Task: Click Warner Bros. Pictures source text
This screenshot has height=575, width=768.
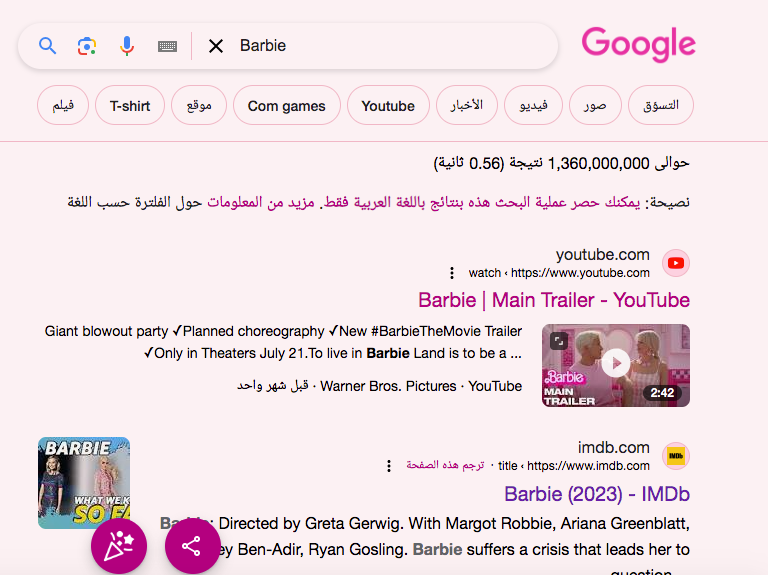Action: pyautogui.click(x=388, y=386)
